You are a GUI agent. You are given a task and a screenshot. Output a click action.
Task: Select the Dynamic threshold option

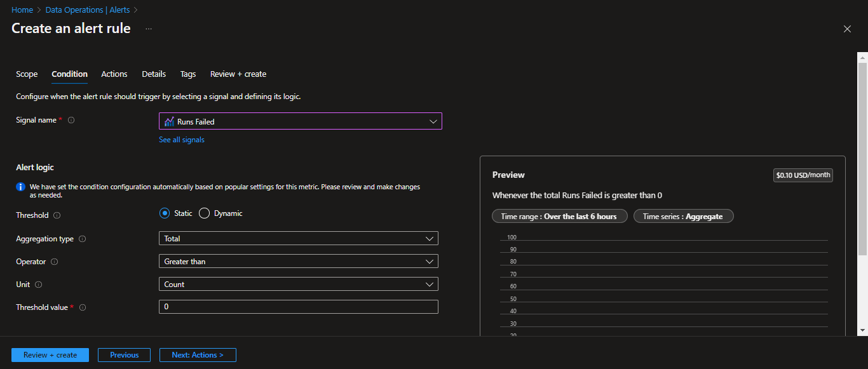tap(204, 213)
